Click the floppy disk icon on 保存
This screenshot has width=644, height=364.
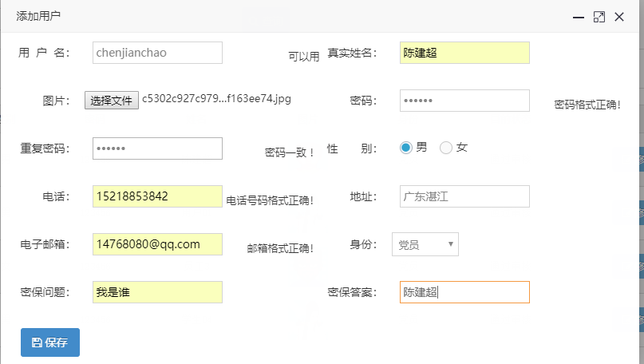37,342
